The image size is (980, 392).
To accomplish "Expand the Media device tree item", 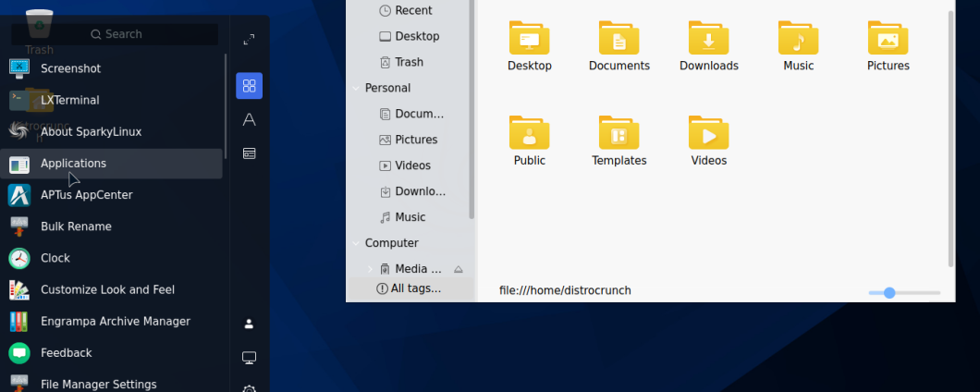I will point(370,269).
